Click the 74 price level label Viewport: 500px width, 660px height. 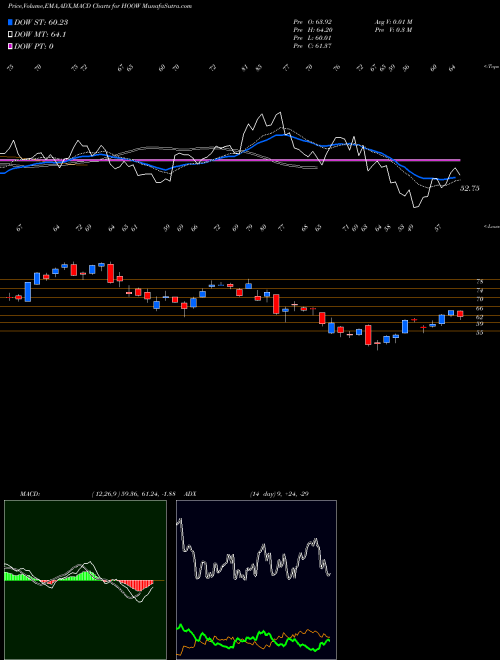click(480, 290)
